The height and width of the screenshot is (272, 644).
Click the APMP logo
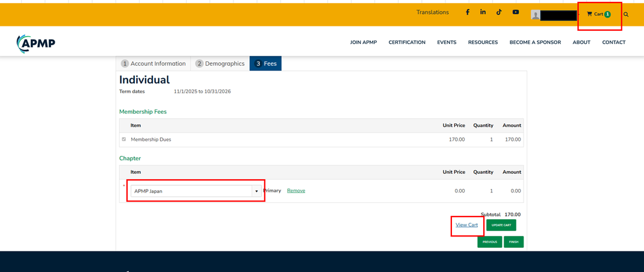36,43
